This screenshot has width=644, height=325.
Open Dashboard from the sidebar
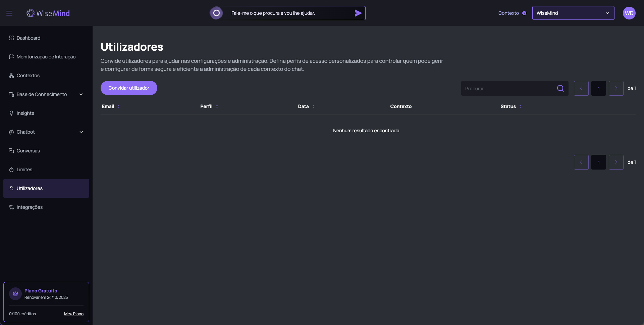[29, 38]
